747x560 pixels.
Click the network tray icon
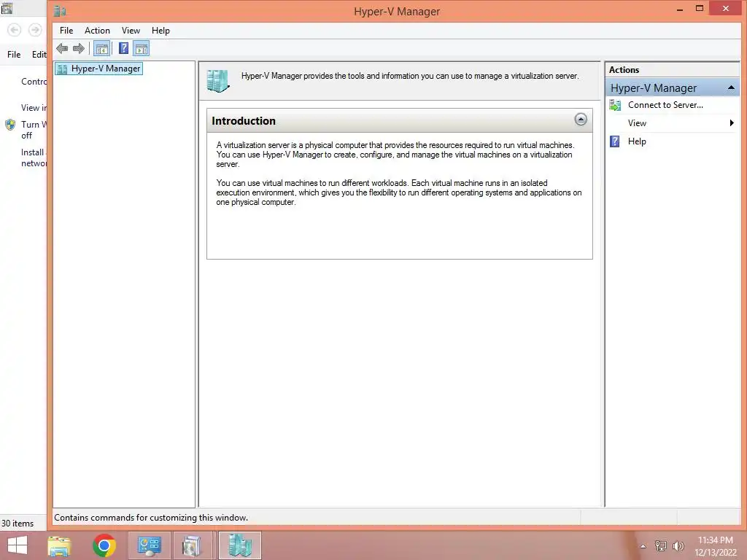click(x=661, y=545)
